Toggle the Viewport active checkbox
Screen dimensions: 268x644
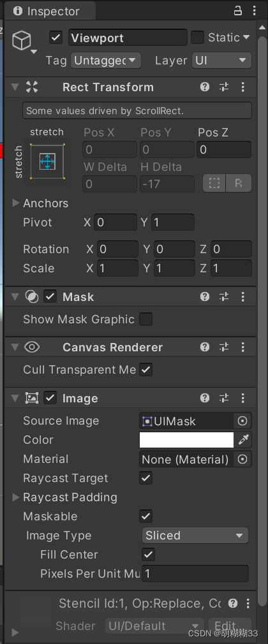tap(56, 38)
